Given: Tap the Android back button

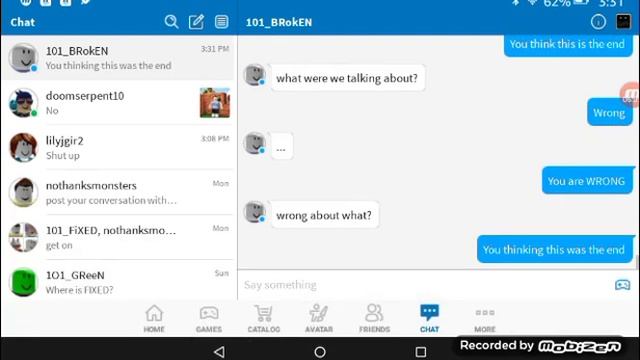Looking at the screenshot, I should coord(220,351).
